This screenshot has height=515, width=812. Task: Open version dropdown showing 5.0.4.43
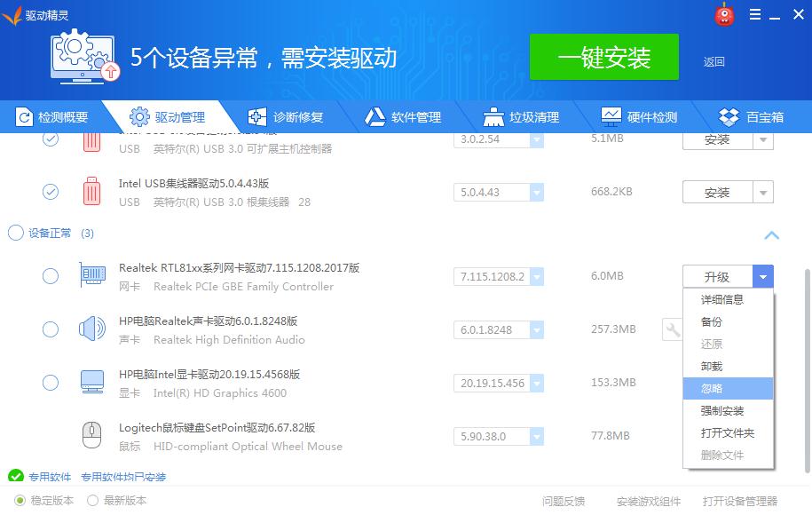[537, 192]
